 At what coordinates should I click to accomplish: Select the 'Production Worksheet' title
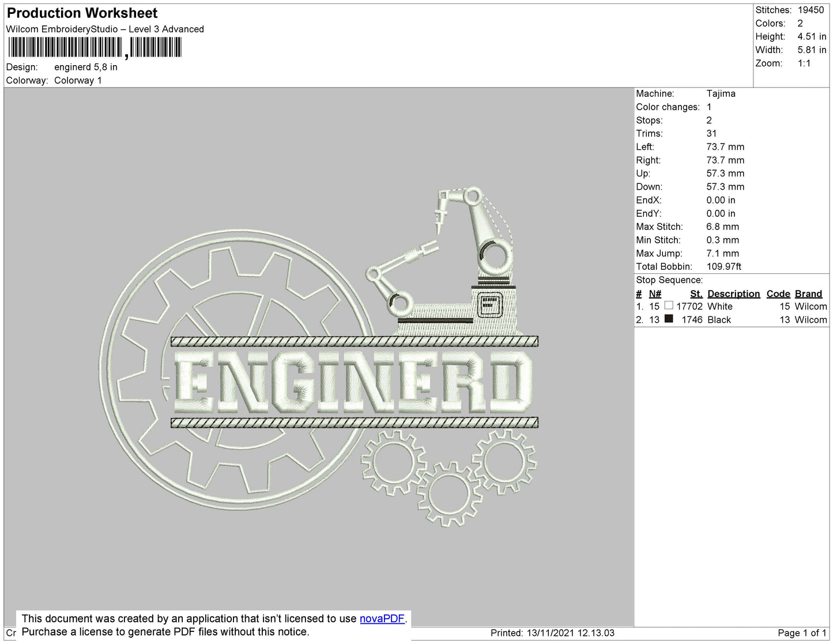click(x=82, y=13)
